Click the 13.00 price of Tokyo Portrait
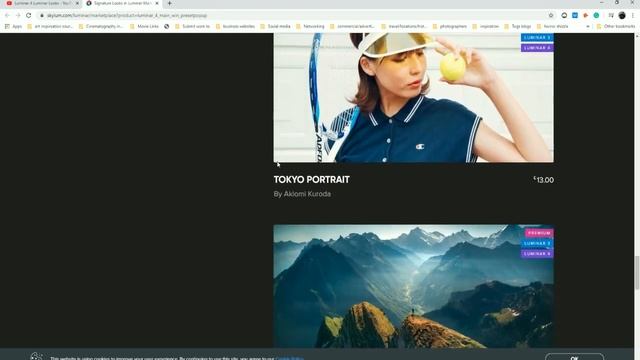 point(544,180)
